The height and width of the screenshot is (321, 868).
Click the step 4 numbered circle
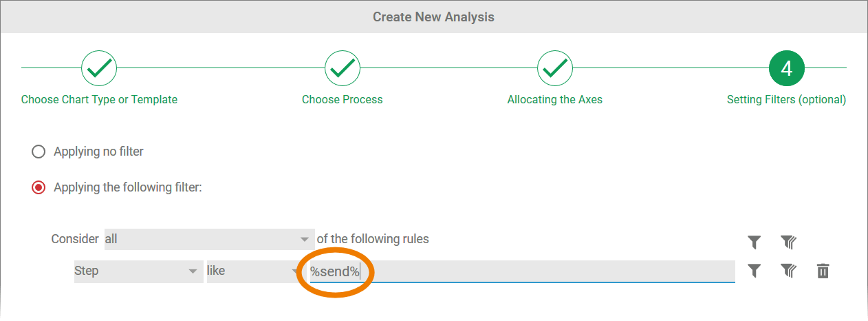pyautogui.click(x=787, y=68)
